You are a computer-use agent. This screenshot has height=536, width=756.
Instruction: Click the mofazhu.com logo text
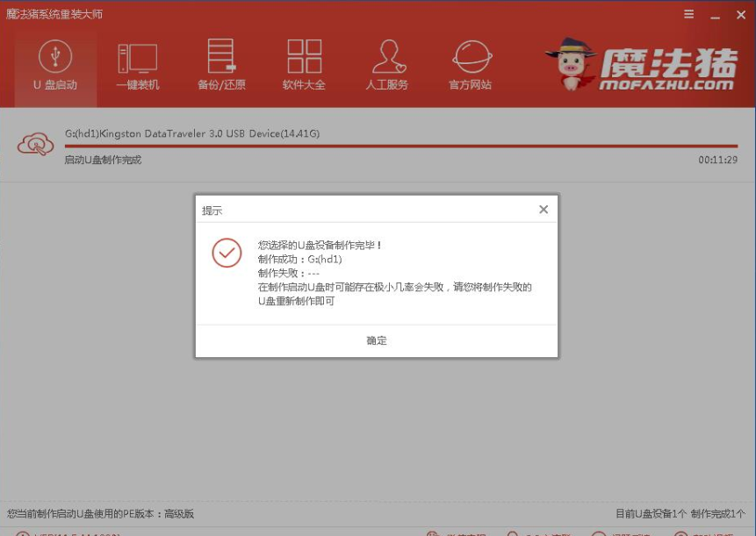coord(667,84)
